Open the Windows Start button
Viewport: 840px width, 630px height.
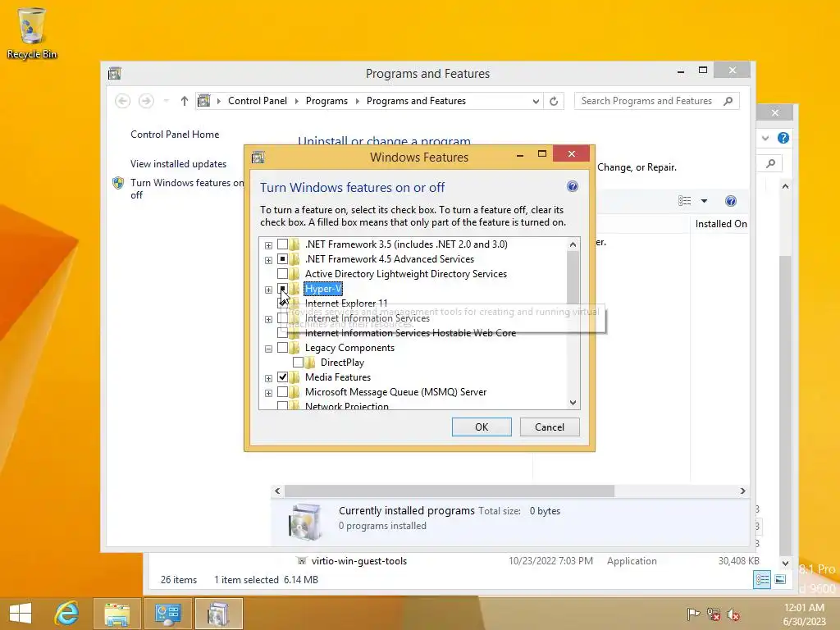21,613
